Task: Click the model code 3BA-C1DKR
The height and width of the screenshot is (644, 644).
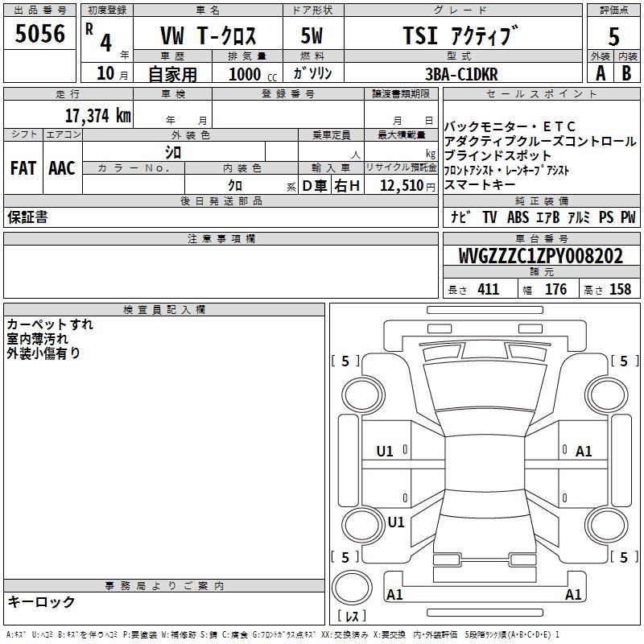Action: [x=461, y=74]
